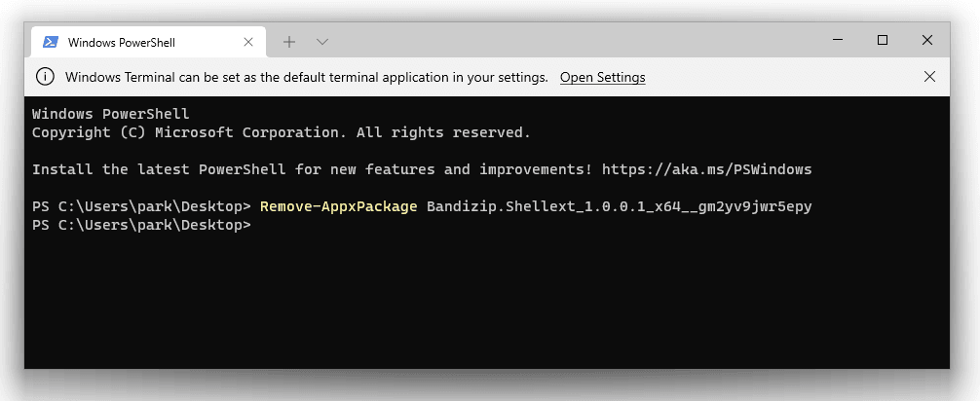Click the info icon in the notification bar
The height and width of the screenshot is (401, 980).
(x=45, y=77)
